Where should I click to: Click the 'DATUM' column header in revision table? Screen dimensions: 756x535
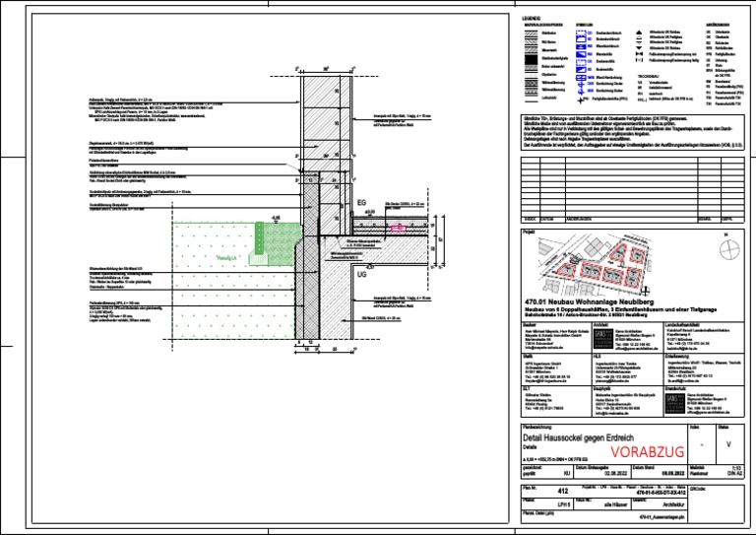[546, 219]
